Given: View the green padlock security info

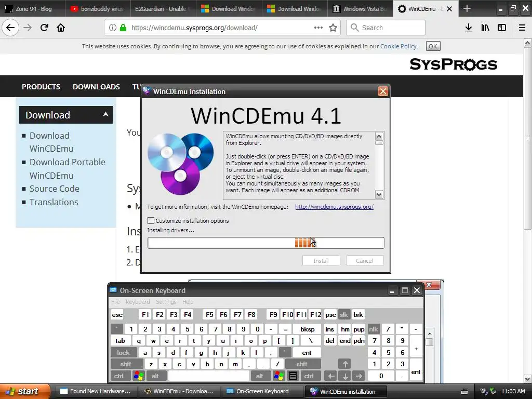Looking at the screenshot, I should point(123,28).
